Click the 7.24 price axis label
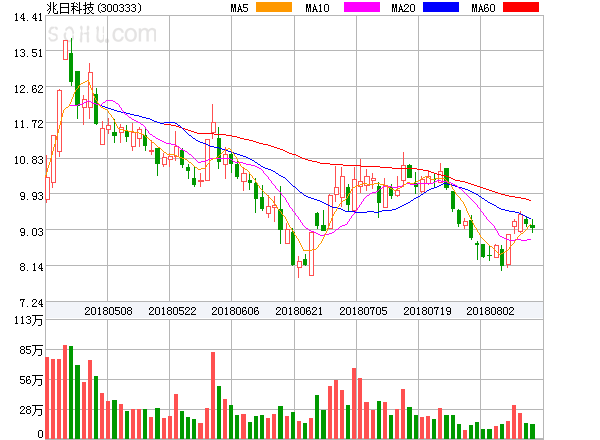The width and height of the screenshot is (600, 440). point(31,303)
